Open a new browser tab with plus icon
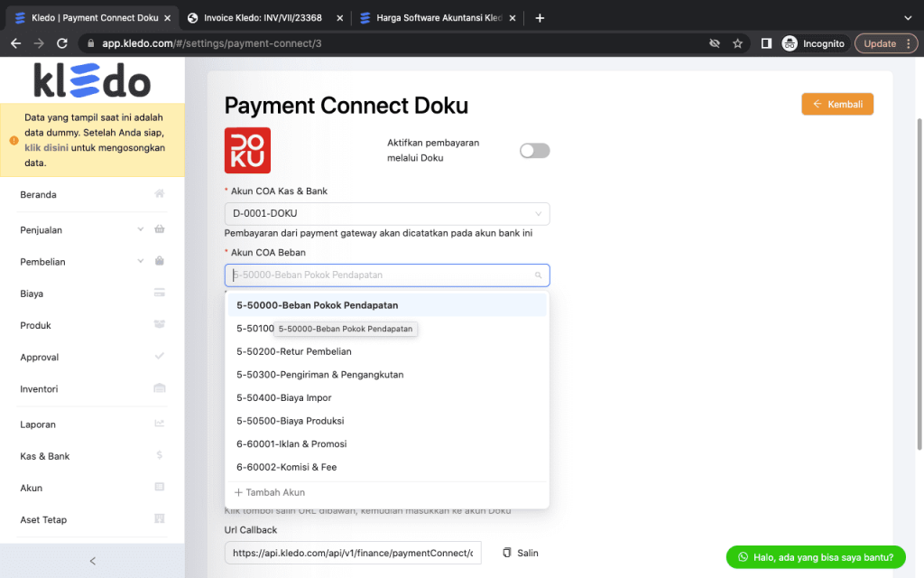Screen dimensions: 924x578 point(540,18)
